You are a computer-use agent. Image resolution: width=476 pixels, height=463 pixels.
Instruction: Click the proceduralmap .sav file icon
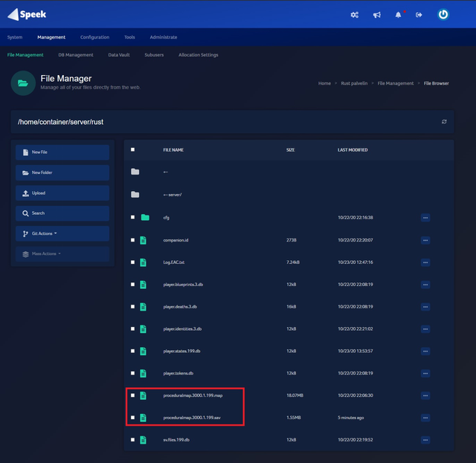pos(143,418)
